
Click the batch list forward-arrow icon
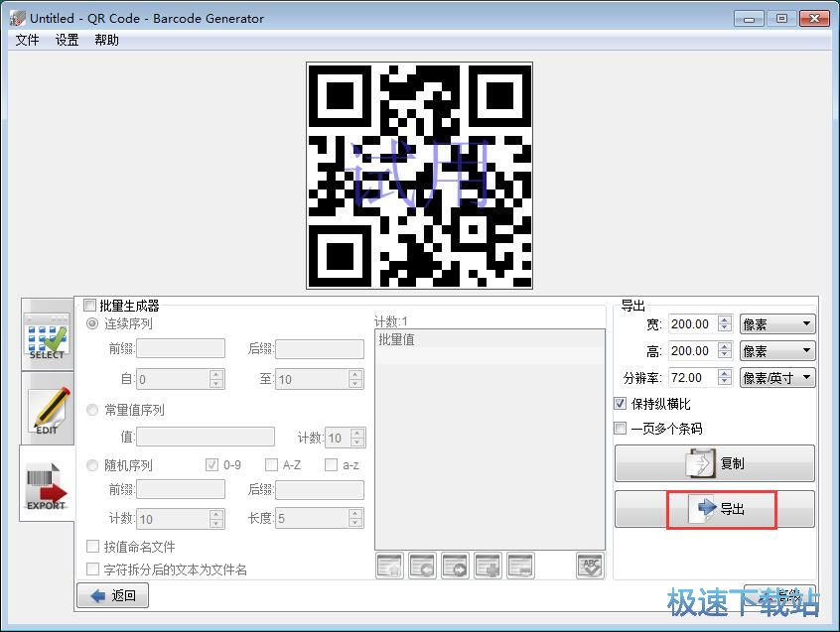point(455,567)
